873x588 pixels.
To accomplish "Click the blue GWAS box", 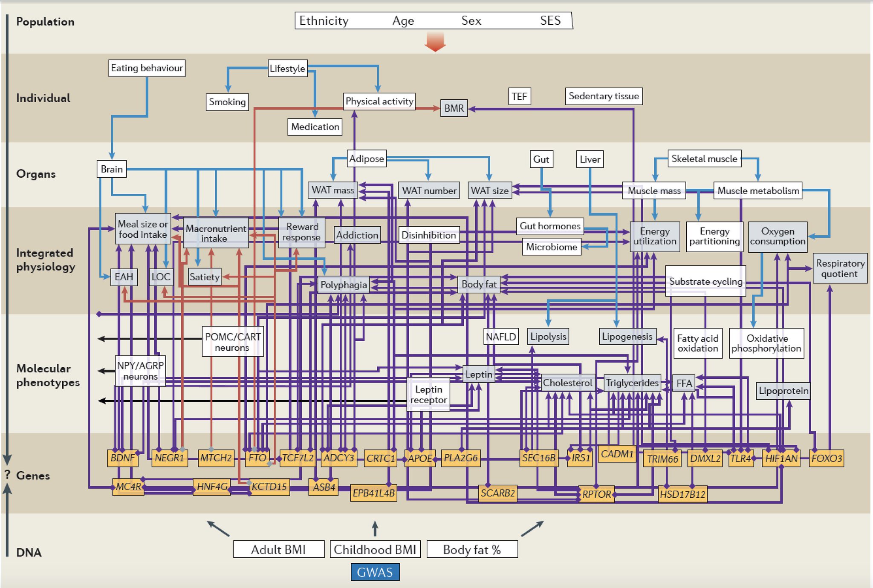I will pos(375,572).
